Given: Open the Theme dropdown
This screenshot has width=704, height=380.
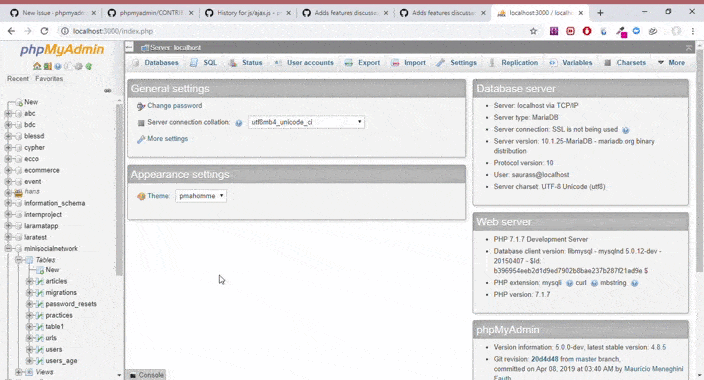Looking at the screenshot, I should point(201,196).
